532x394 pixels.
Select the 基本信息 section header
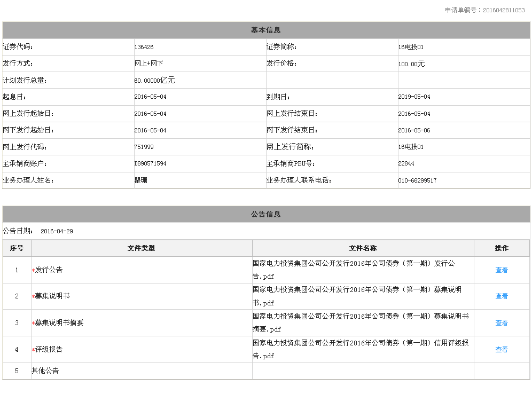point(266,30)
